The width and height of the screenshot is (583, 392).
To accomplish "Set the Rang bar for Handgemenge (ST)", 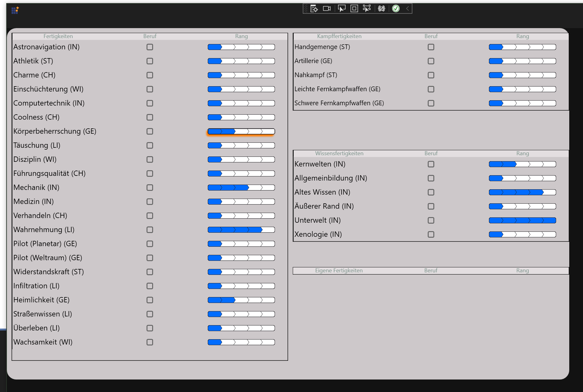I will [x=522, y=47].
